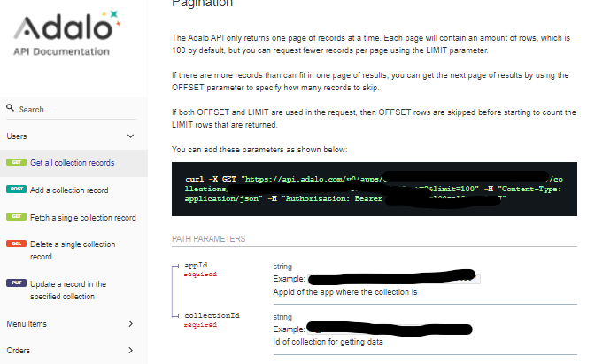
Task: Open Update a record in the specified collection
Action: (x=68, y=290)
